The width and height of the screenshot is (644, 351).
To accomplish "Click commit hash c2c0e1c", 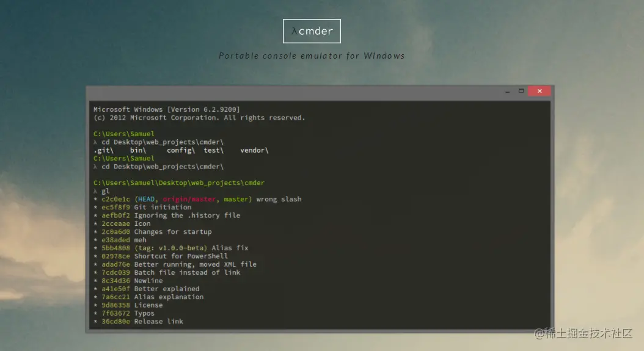I will pyautogui.click(x=115, y=199).
